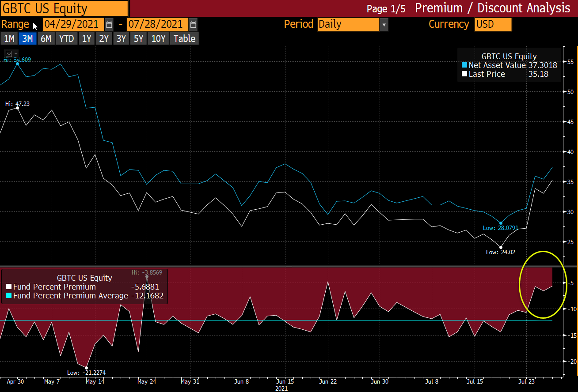Click the GBTC US Equity ticker field
Viewport: 578px width, 392px height.
[65, 8]
